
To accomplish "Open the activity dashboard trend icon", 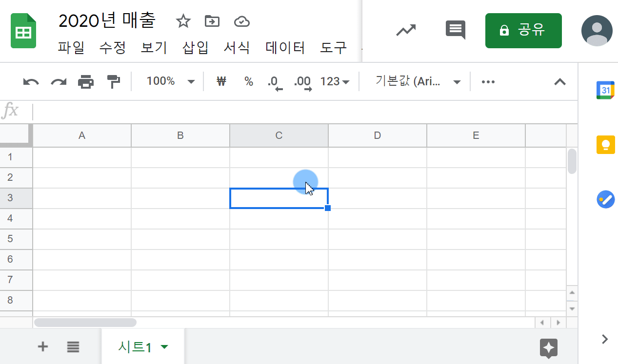I will point(406,31).
